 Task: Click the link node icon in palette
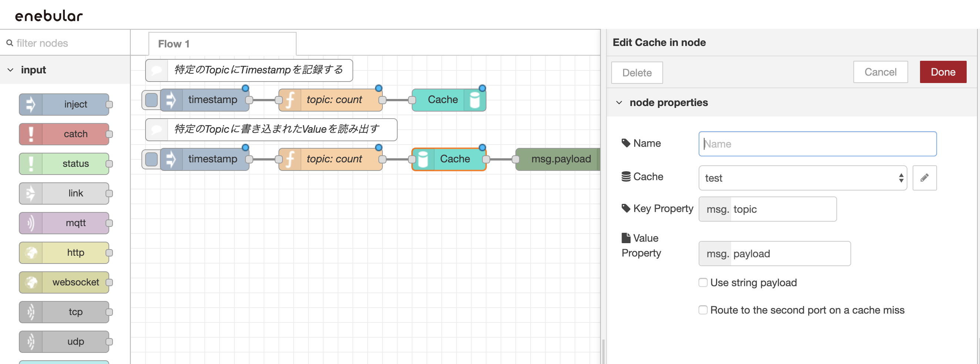(x=31, y=193)
